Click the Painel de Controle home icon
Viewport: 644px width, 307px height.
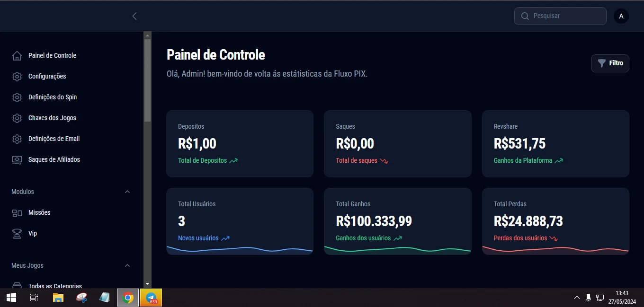[17, 56]
